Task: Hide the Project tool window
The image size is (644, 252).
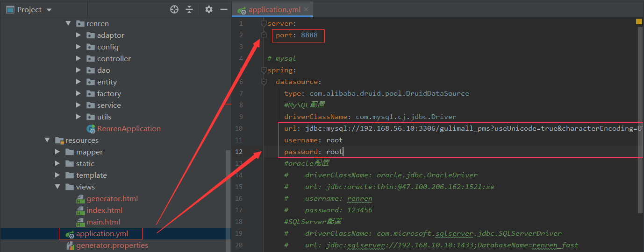Action: (x=223, y=9)
